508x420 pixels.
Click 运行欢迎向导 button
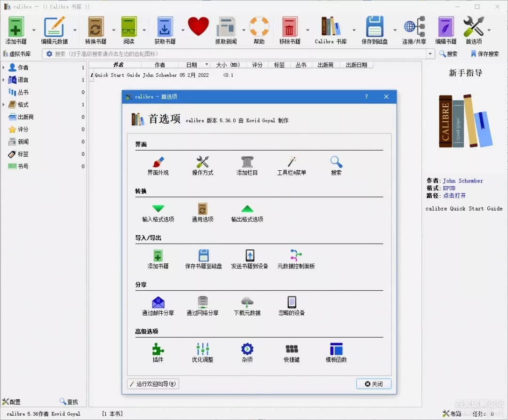coord(153,384)
